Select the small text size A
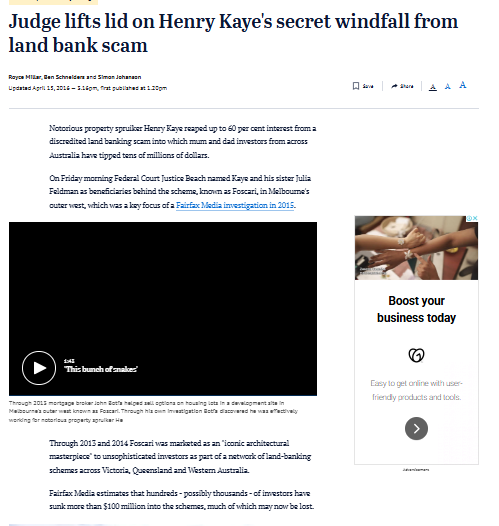The image size is (499, 526). click(x=433, y=87)
